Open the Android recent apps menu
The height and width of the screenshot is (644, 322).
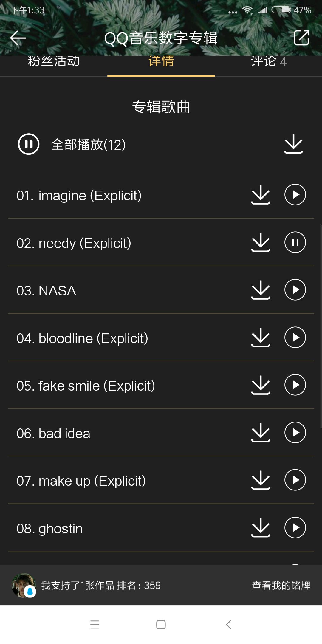click(x=95, y=625)
